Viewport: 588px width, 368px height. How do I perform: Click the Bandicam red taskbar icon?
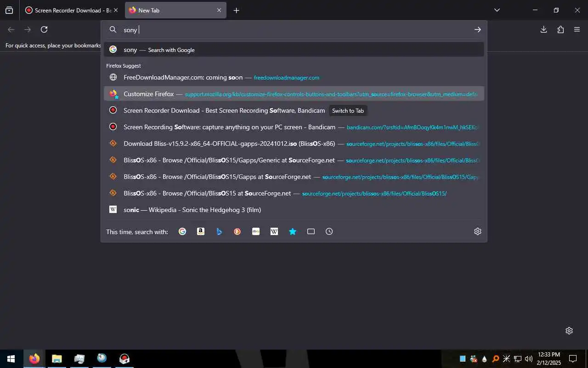pos(124,359)
